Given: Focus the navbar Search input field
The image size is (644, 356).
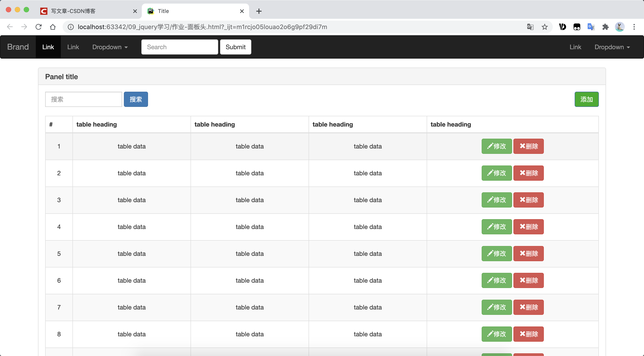Looking at the screenshot, I should 180,47.
